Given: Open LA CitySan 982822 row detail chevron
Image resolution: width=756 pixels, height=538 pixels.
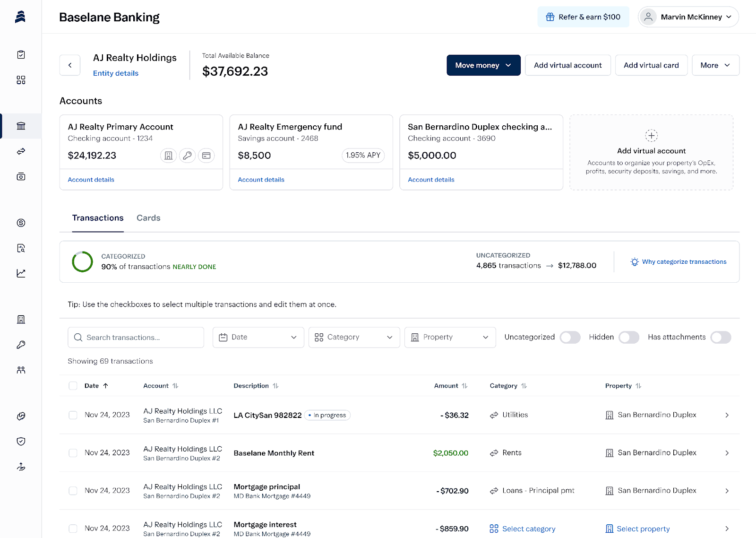Looking at the screenshot, I should coord(727,415).
